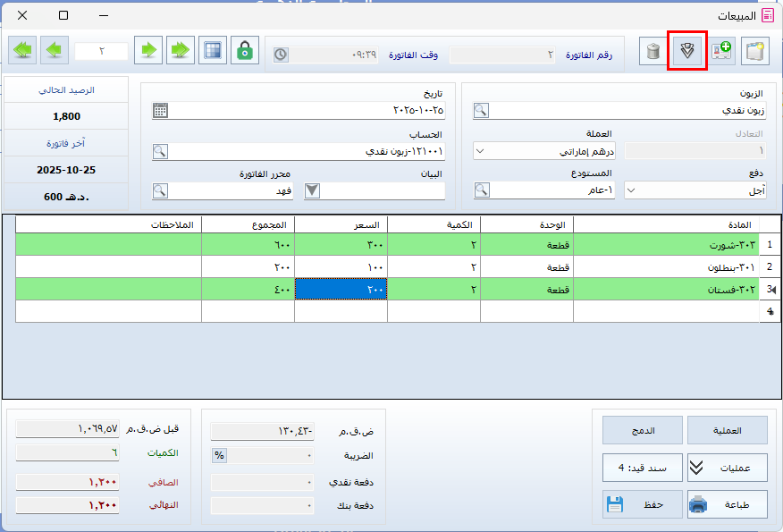Click the search icon beside the customer field

[x=481, y=111]
